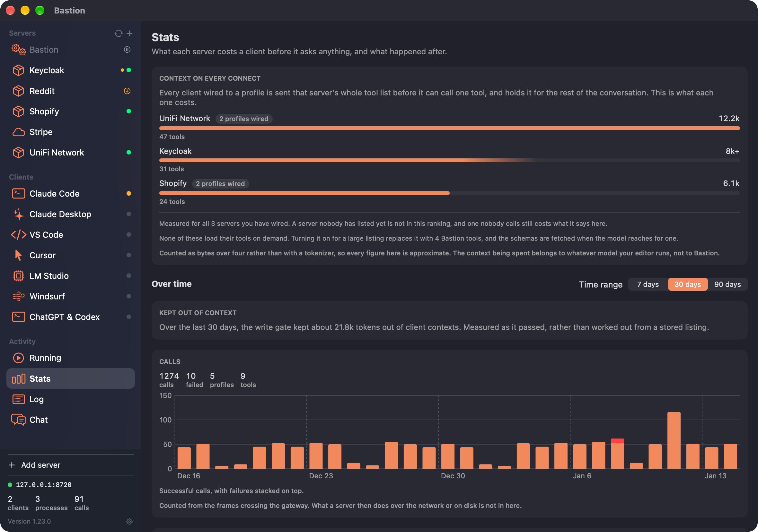Click the download status icon on Reddit
758x532 pixels.
tap(127, 91)
